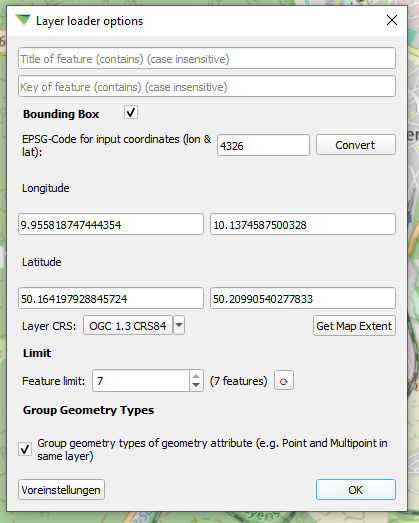This screenshot has width=419, height=523.
Task: Toggle the Group geometry types checkbox
Action: click(25, 449)
